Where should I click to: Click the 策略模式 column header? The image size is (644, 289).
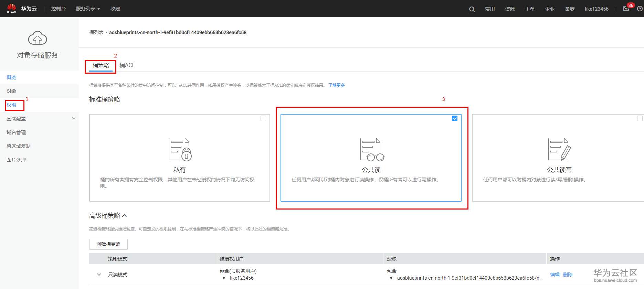click(x=118, y=259)
